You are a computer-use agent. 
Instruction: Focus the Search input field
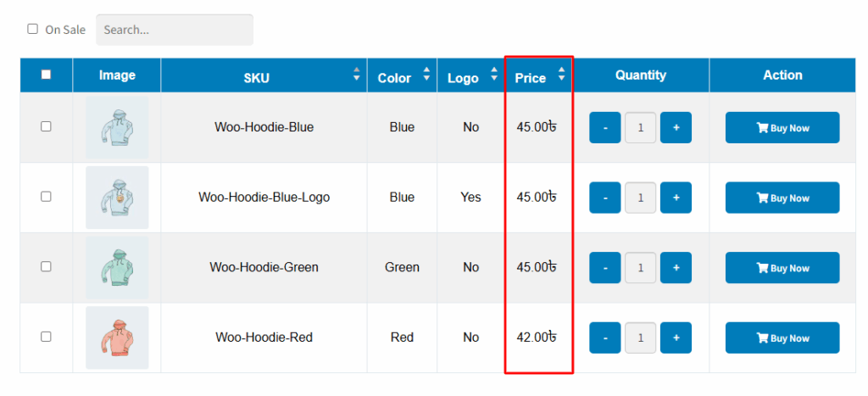point(175,30)
